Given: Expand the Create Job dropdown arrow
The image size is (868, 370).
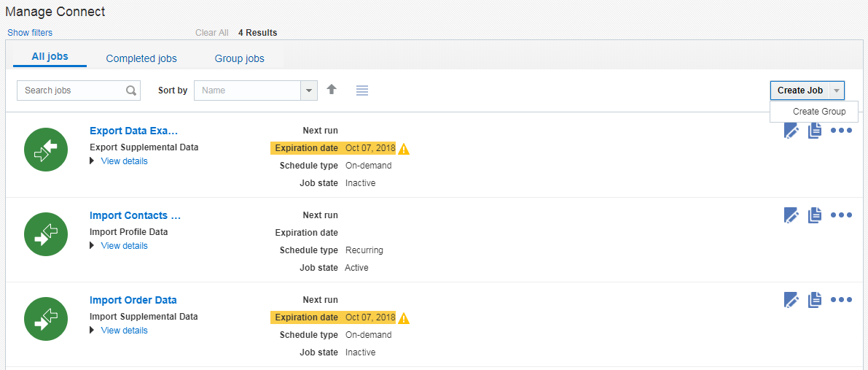Looking at the screenshot, I should tap(837, 90).
